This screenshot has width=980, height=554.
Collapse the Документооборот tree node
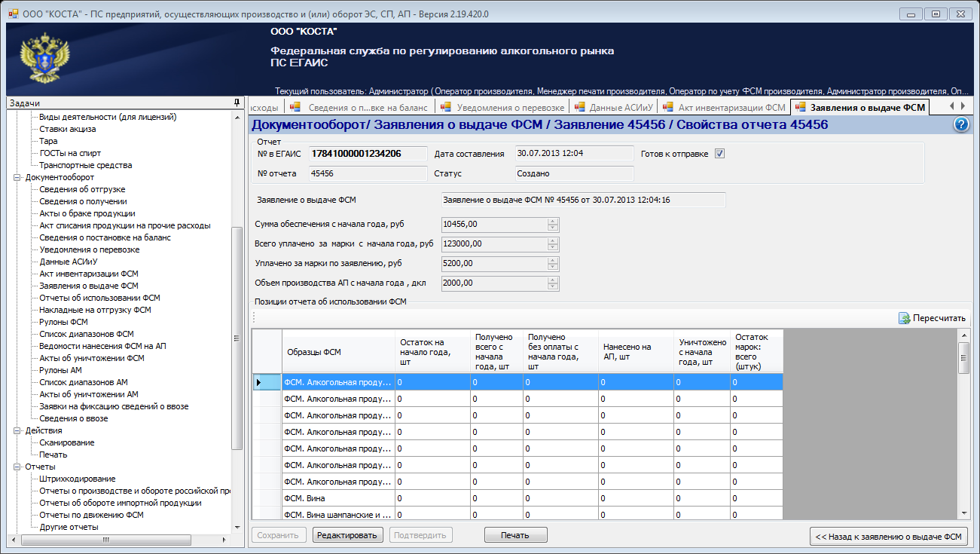18,177
